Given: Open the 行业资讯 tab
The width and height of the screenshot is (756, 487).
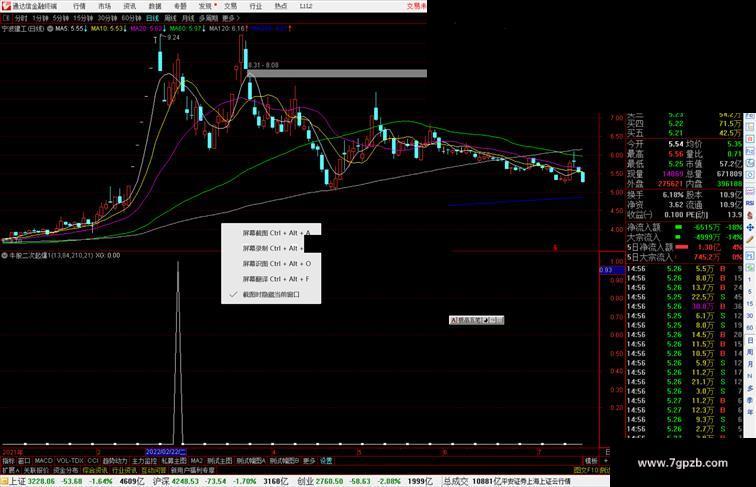Looking at the screenshot, I should (x=124, y=470).
